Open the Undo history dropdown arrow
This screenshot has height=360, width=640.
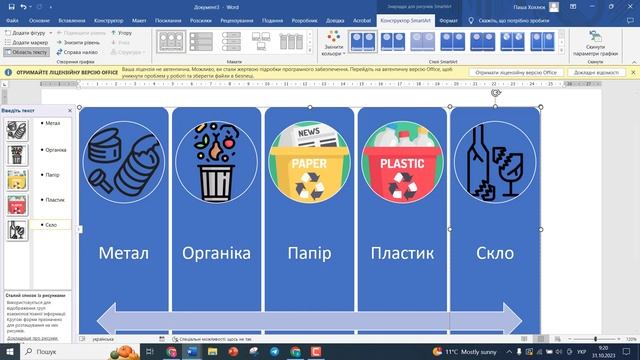pos(31,7)
